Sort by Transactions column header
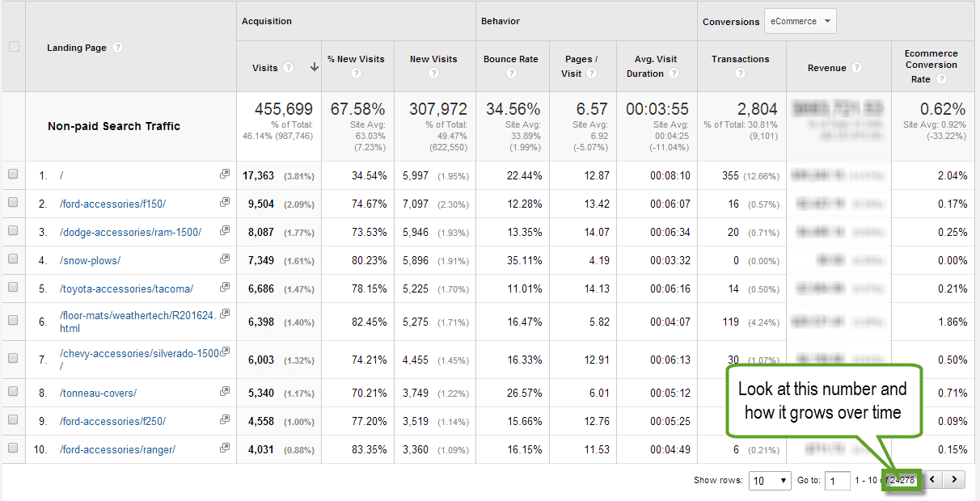 coord(740,59)
